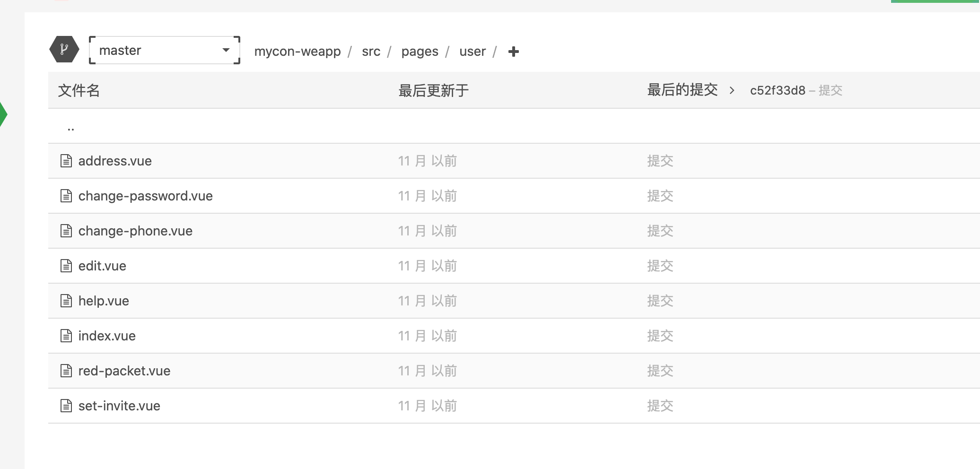Click the green arrow on left edge
The height and width of the screenshot is (469, 980).
(3, 114)
